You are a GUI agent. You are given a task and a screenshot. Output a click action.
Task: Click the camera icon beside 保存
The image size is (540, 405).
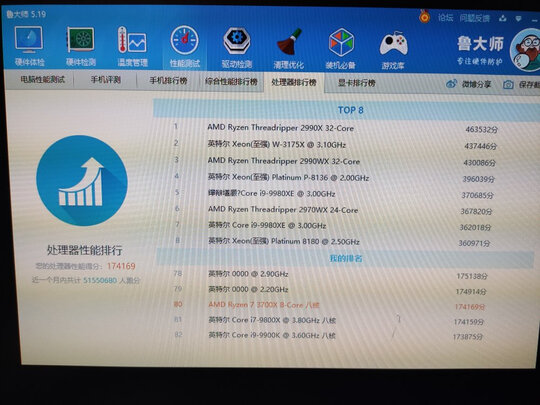pyautogui.click(x=508, y=84)
